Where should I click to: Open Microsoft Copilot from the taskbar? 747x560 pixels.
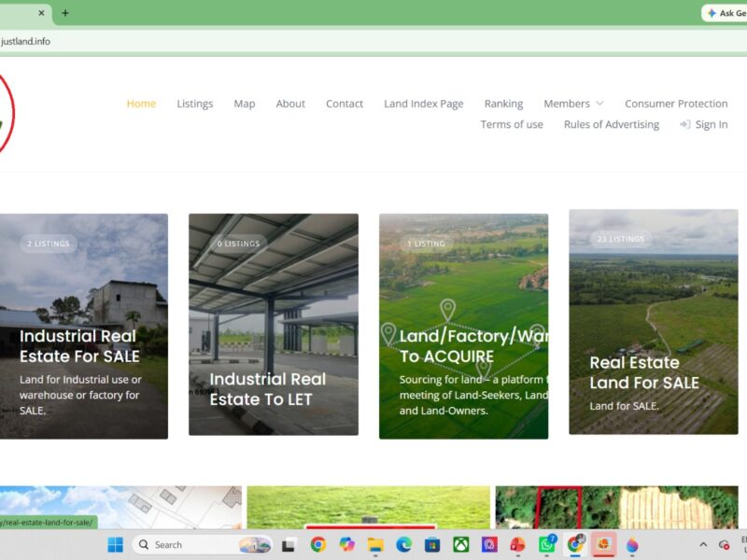tap(346, 544)
